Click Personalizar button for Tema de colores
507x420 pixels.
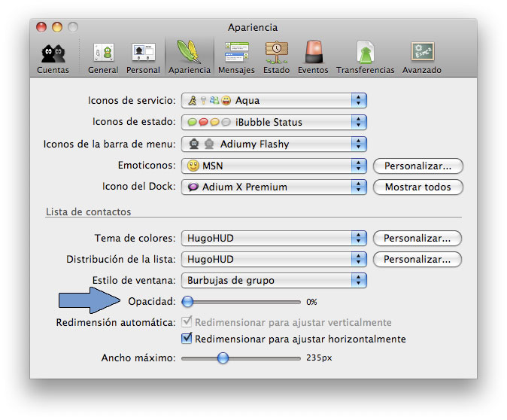coord(417,238)
